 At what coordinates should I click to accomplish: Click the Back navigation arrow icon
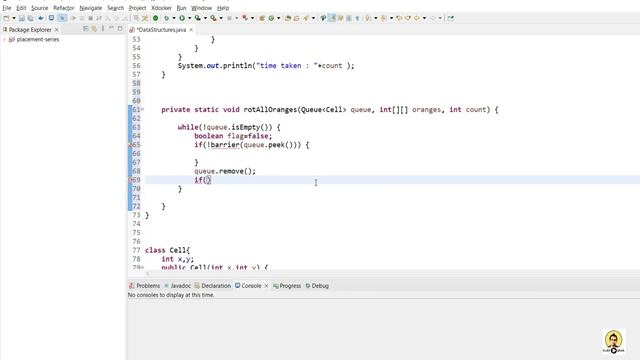point(417,18)
